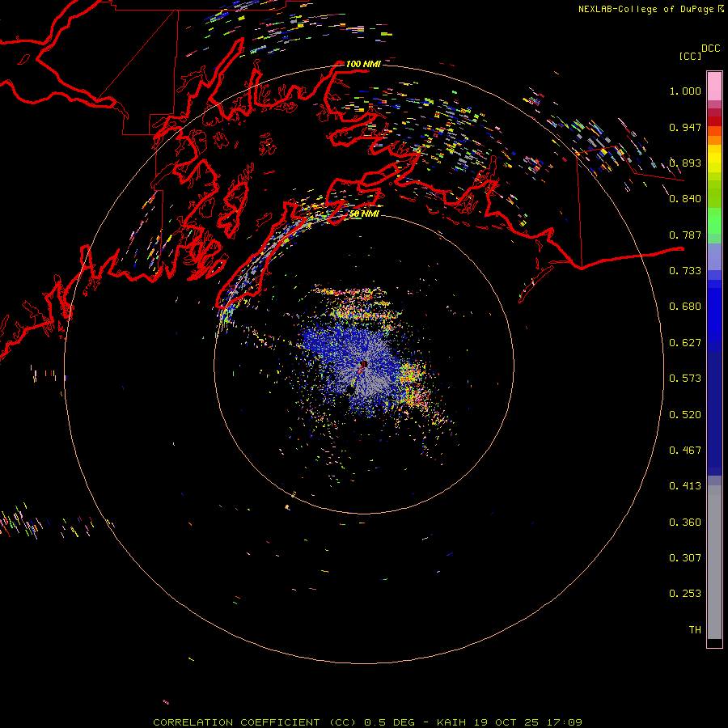728x728 pixels.
Task: Click the 100 NMI range ring label
Action: [x=363, y=64]
